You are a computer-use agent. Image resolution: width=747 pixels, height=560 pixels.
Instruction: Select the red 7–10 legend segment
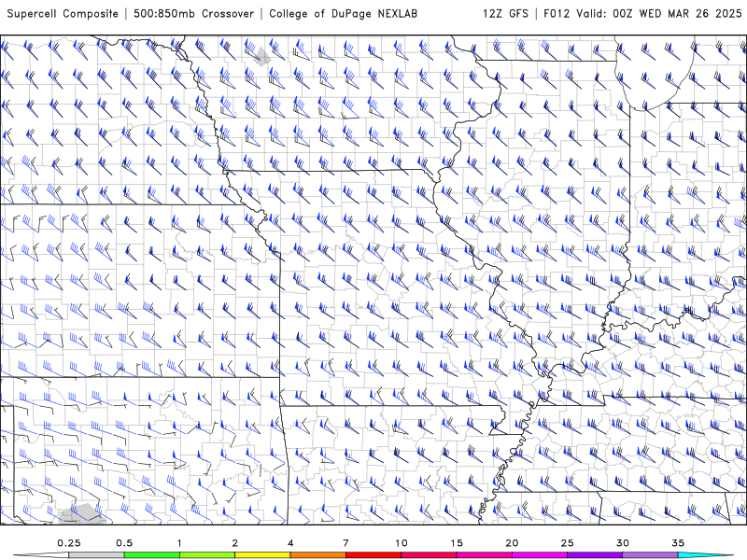click(373, 555)
